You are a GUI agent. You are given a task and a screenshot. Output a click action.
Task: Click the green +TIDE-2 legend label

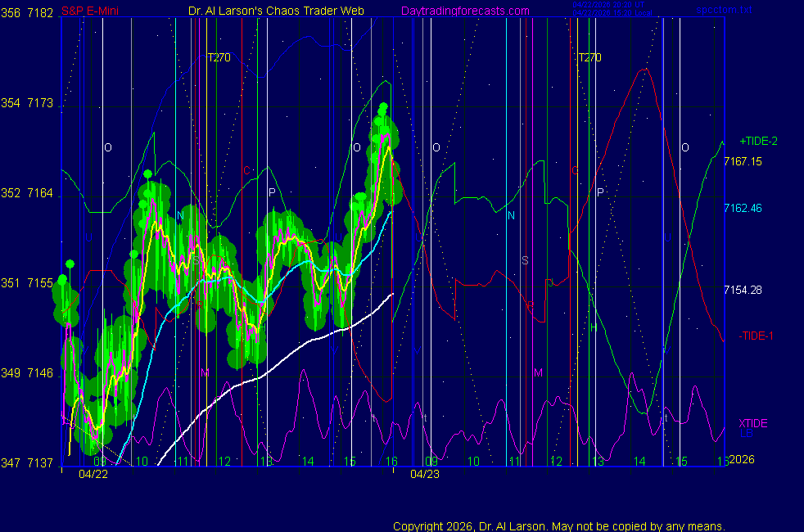coord(758,141)
